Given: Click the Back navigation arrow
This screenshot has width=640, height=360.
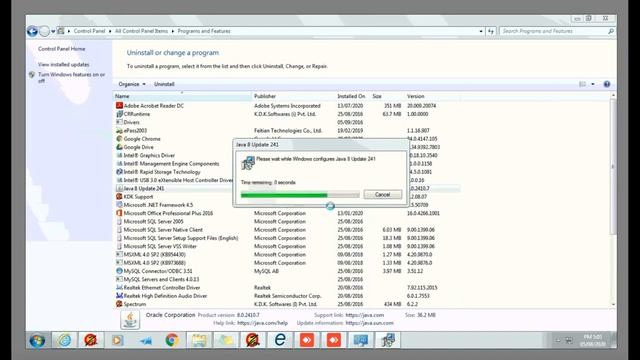Looking at the screenshot, I should coord(32,31).
